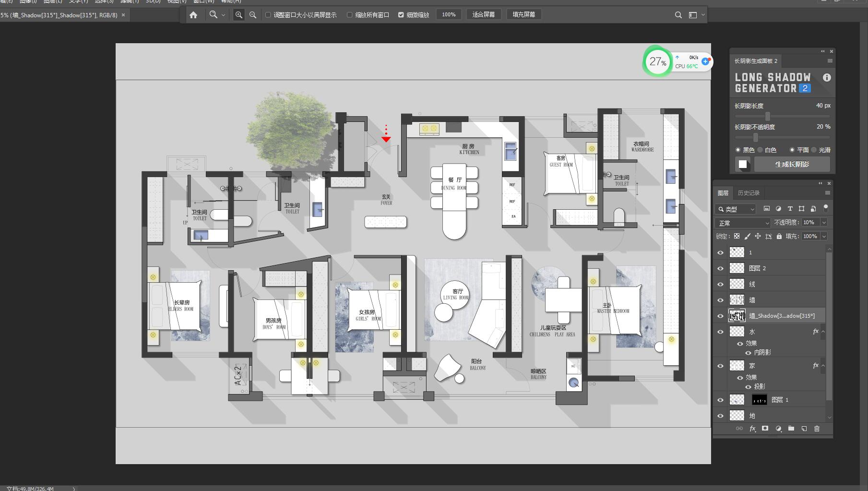868x491 pixels.
Task: Click the white shadow preview swatch
Action: [743, 164]
